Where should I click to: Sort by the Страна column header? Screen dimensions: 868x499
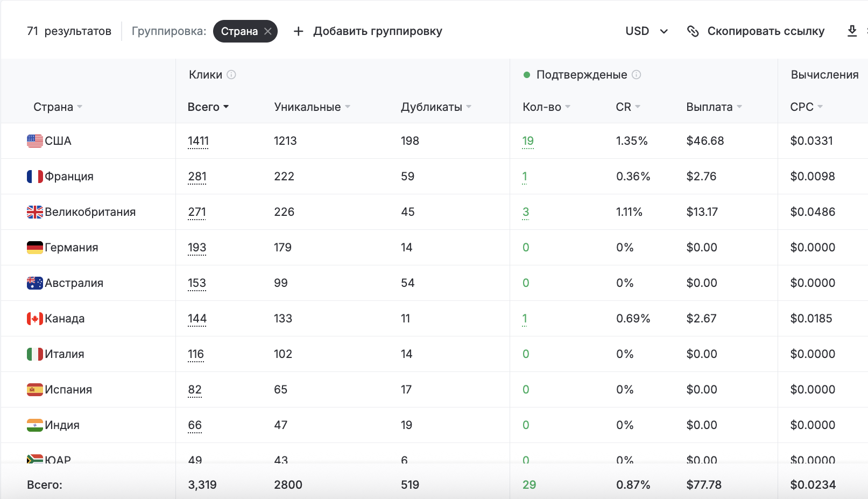(58, 107)
